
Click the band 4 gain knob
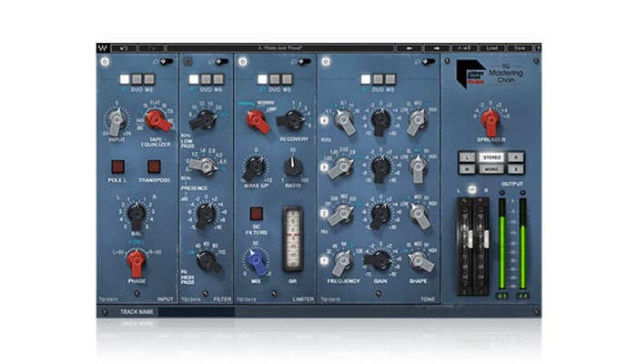(381, 121)
